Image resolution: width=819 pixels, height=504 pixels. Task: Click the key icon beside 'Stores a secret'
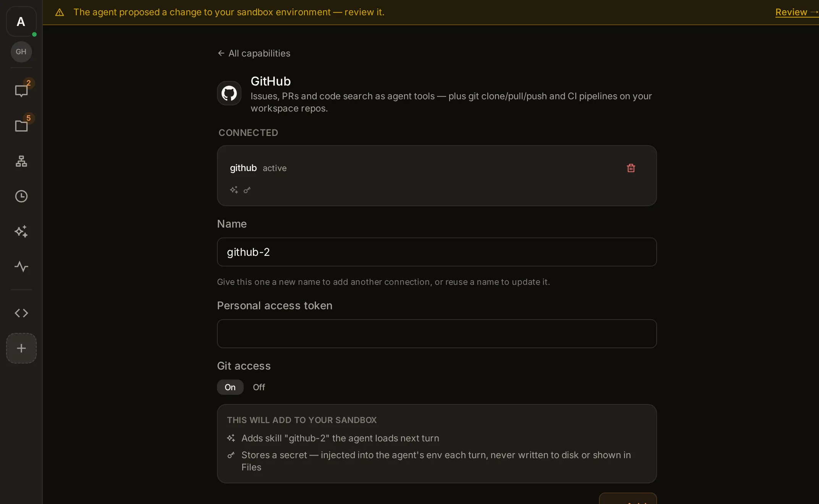(231, 455)
